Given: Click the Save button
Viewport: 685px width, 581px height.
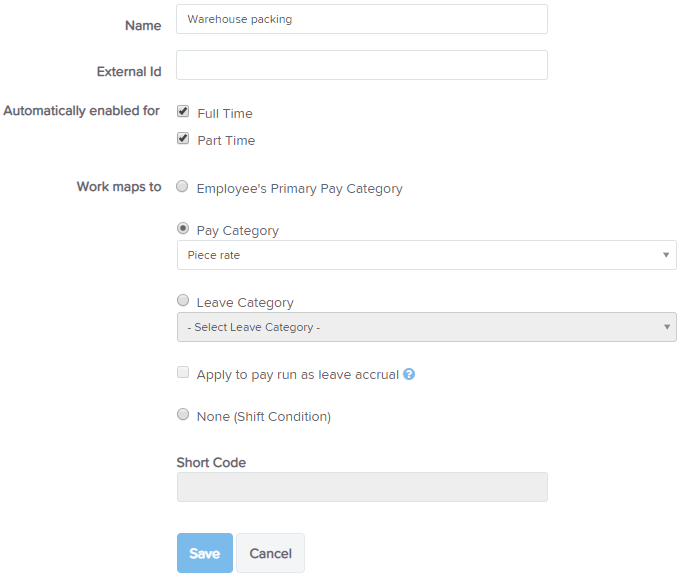Looking at the screenshot, I should point(205,553).
